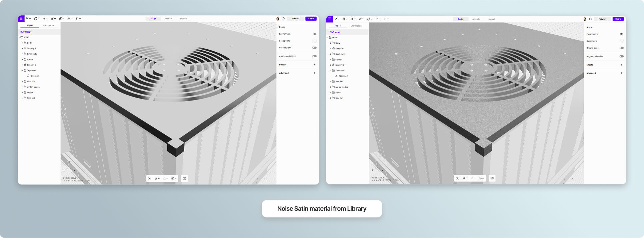Open the Workspaces tab in the right window
This screenshot has height=238, width=644.
coord(356,26)
